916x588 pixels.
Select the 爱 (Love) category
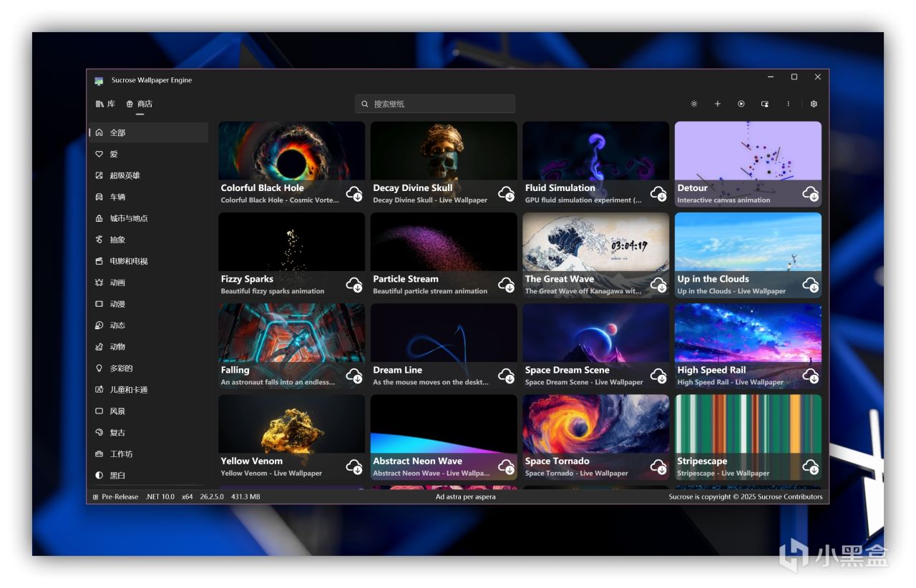tap(149, 154)
